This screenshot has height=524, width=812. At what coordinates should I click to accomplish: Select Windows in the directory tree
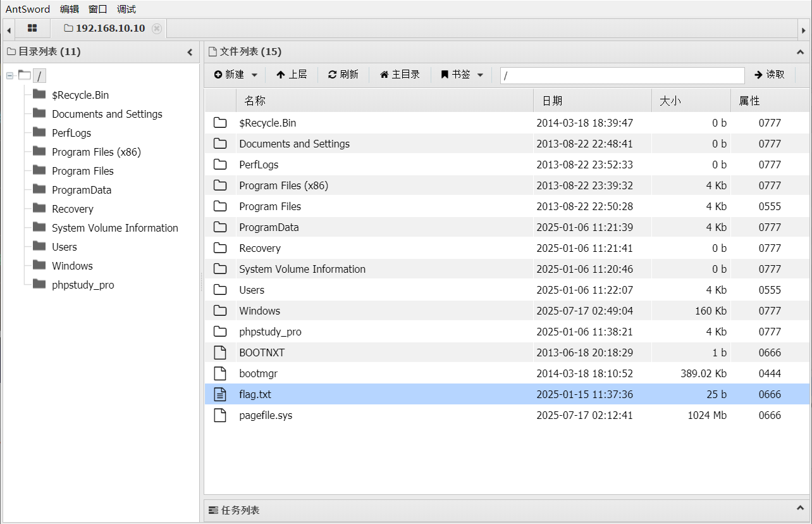72,266
